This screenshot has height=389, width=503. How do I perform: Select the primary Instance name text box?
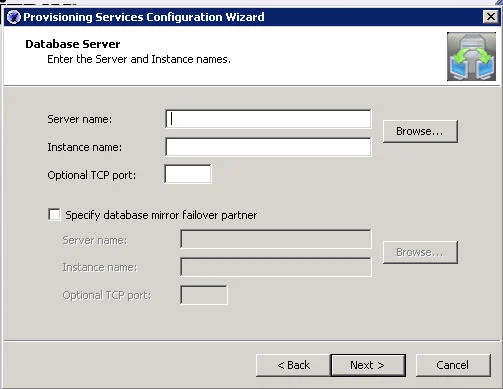[268, 147]
